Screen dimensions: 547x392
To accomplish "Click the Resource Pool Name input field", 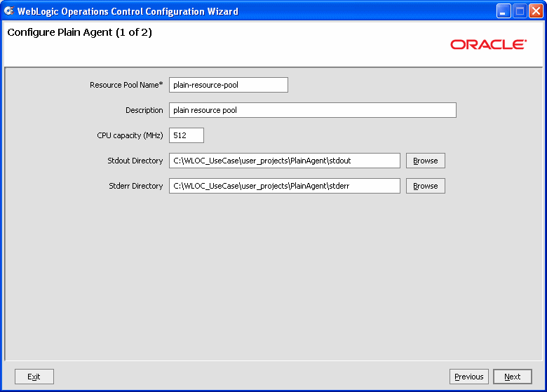I will pyautogui.click(x=229, y=85).
